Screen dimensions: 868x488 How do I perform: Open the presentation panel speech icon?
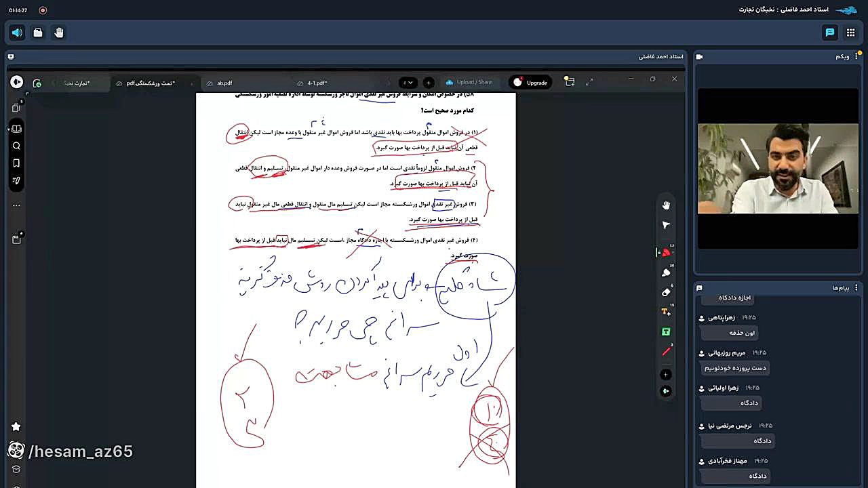click(11, 56)
